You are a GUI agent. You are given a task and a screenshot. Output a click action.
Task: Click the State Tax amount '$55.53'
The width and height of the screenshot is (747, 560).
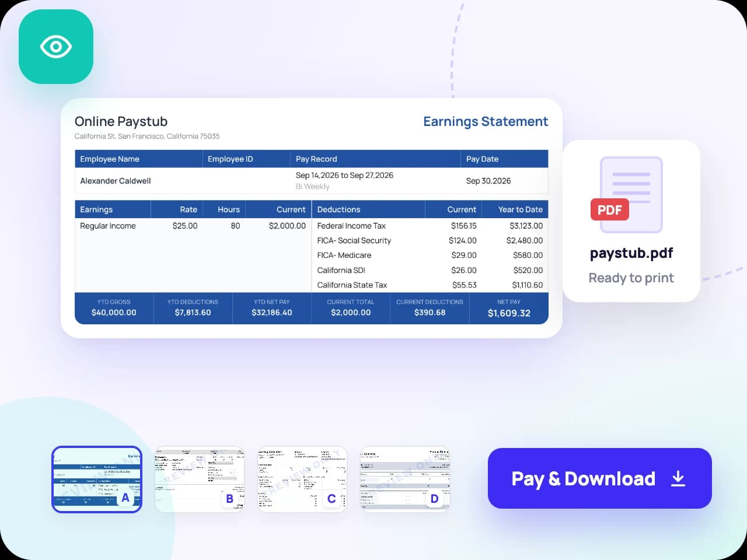pyautogui.click(x=465, y=285)
